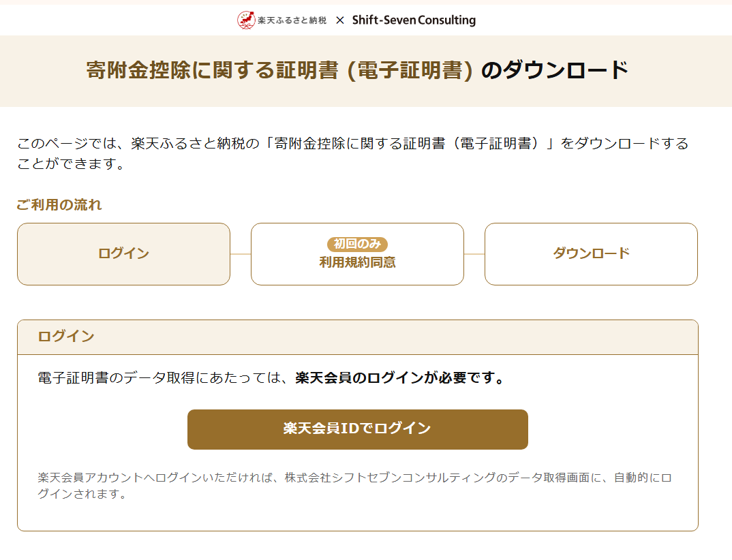Viewport: 732px width, 560px height.
Task: Click the Rakuten Furusato Nozei round logo icon
Action: click(246, 20)
